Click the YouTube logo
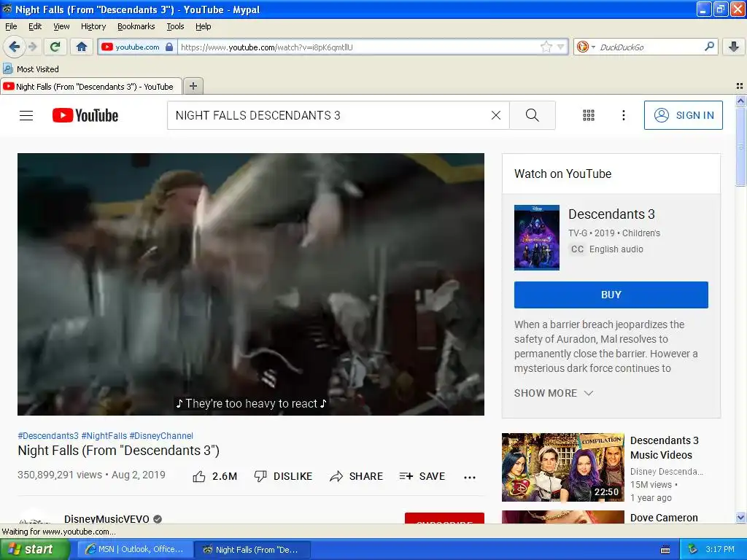 point(85,115)
